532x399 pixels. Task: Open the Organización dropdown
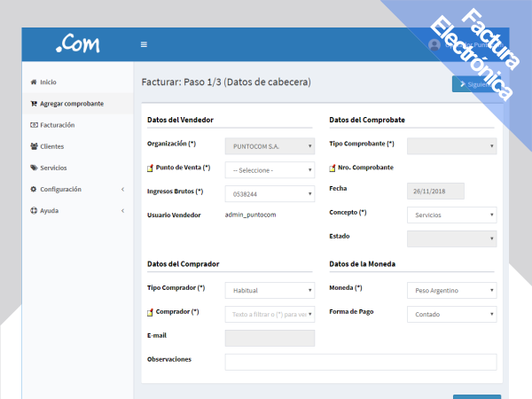click(x=270, y=146)
